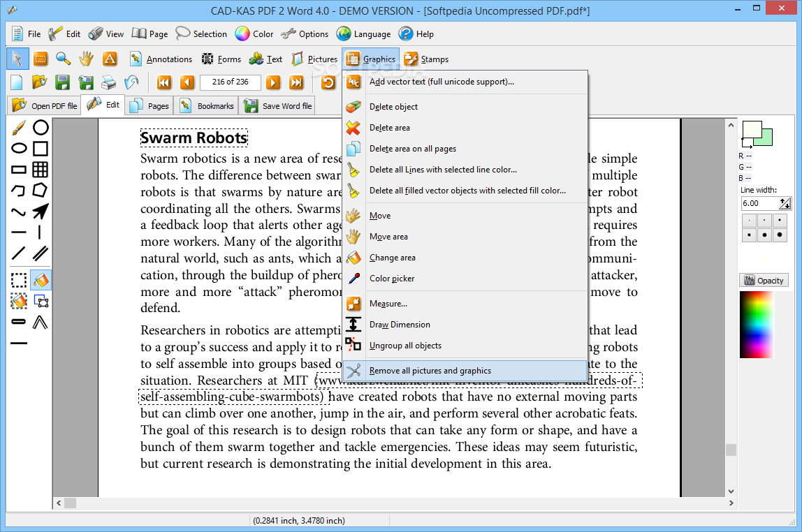Click the Swarm Robots heading text
Screen dimensions: 802x532
click(x=194, y=138)
